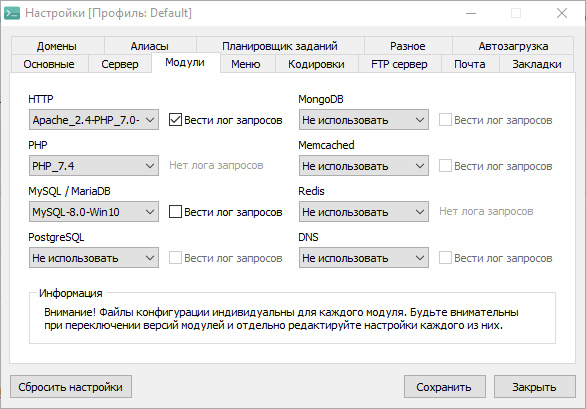The height and width of the screenshot is (409, 586).
Task: Click the Закрыть button
Action: [534, 387]
